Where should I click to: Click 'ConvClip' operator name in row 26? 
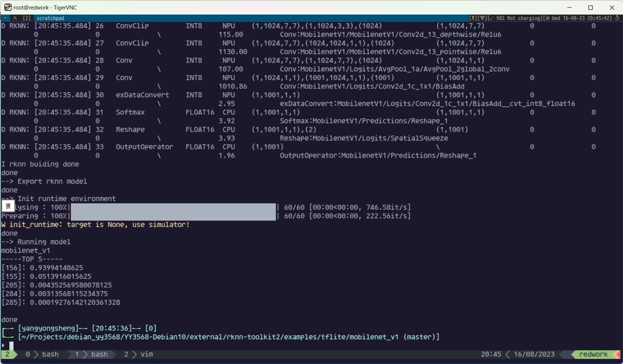[x=132, y=26]
